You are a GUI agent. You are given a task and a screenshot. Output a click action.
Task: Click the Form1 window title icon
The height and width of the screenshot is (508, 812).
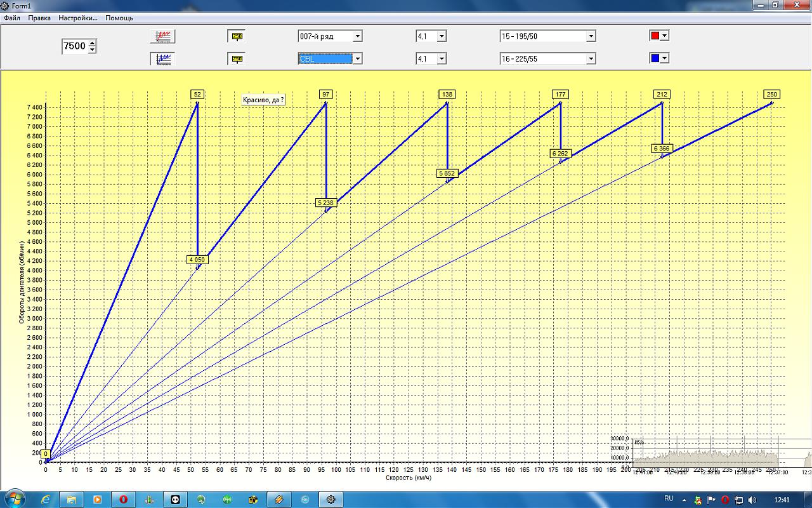point(6,5)
